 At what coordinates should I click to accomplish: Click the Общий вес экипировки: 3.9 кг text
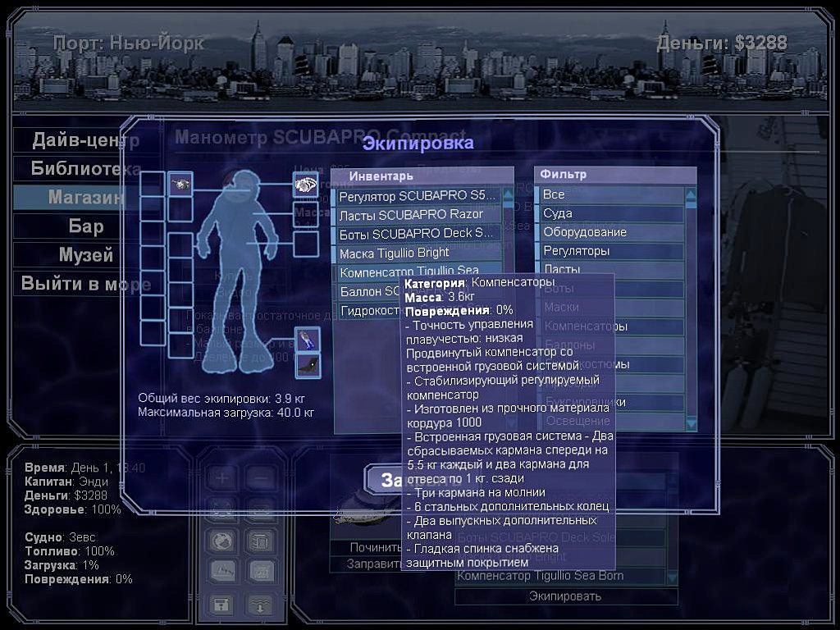(221, 399)
